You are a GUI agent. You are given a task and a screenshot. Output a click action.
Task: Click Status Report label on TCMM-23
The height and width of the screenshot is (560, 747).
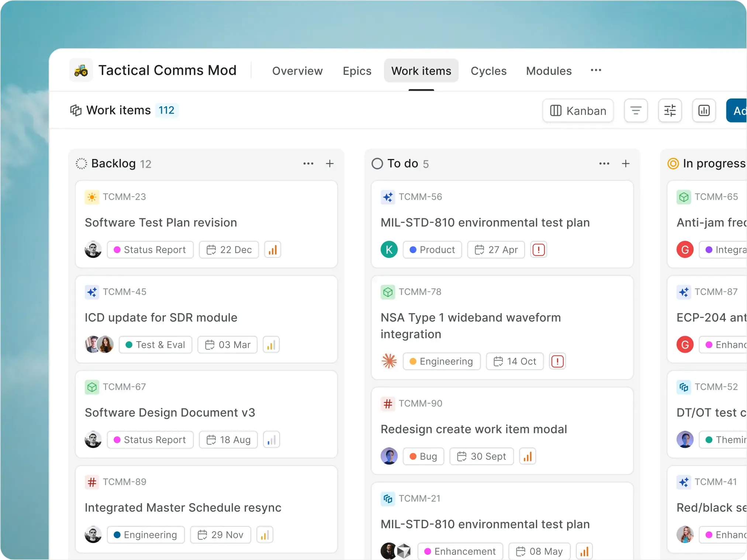click(x=150, y=250)
